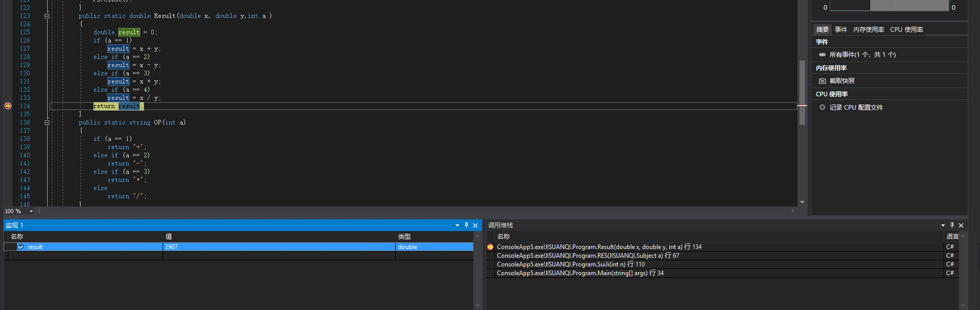Viewport: 980px width, 310px height.
Task: Click the 事件 section heading in diagnostics
Action: (x=822, y=42)
